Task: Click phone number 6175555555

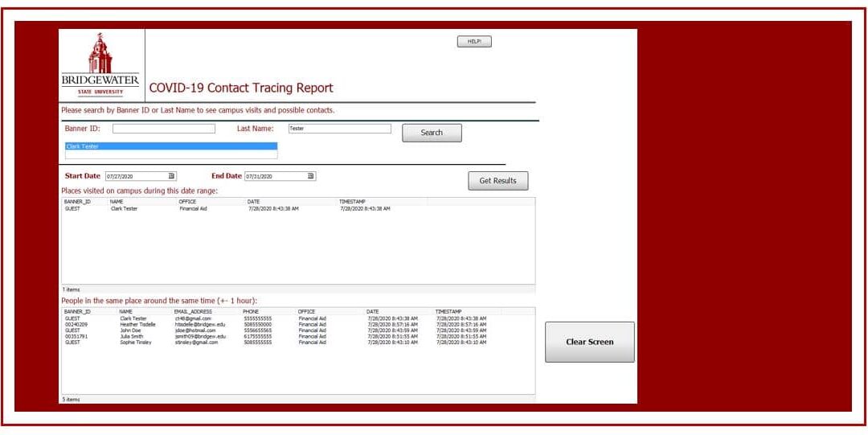Action: pos(258,336)
